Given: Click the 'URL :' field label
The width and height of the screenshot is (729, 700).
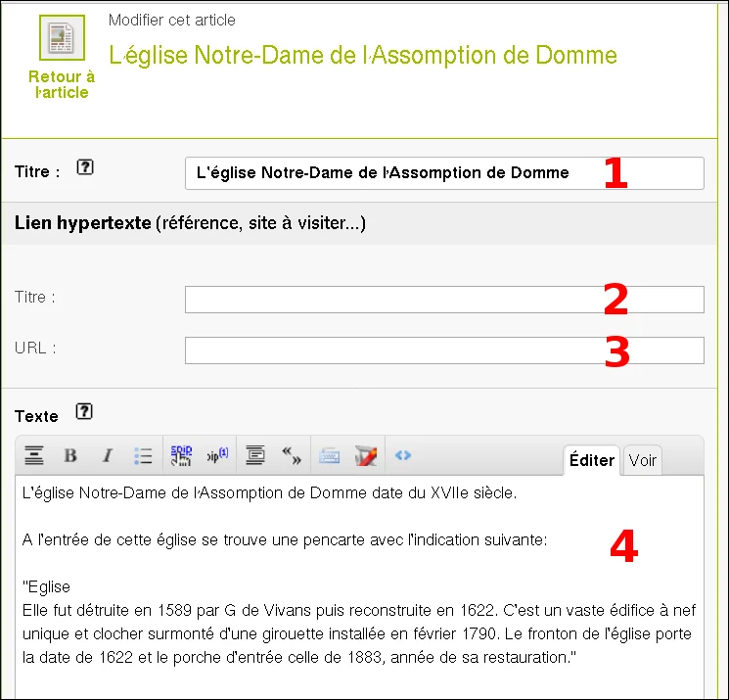Looking at the screenshot, I should point(35,348).
